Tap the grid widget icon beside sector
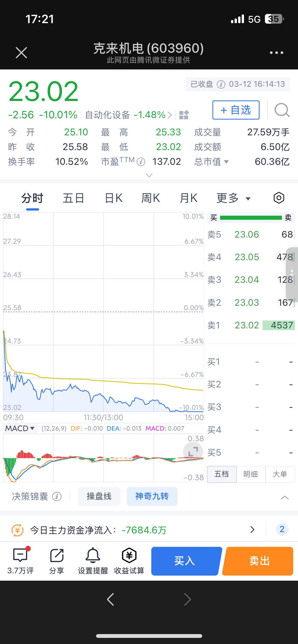 pyautogui.click(x=184, y=115)
